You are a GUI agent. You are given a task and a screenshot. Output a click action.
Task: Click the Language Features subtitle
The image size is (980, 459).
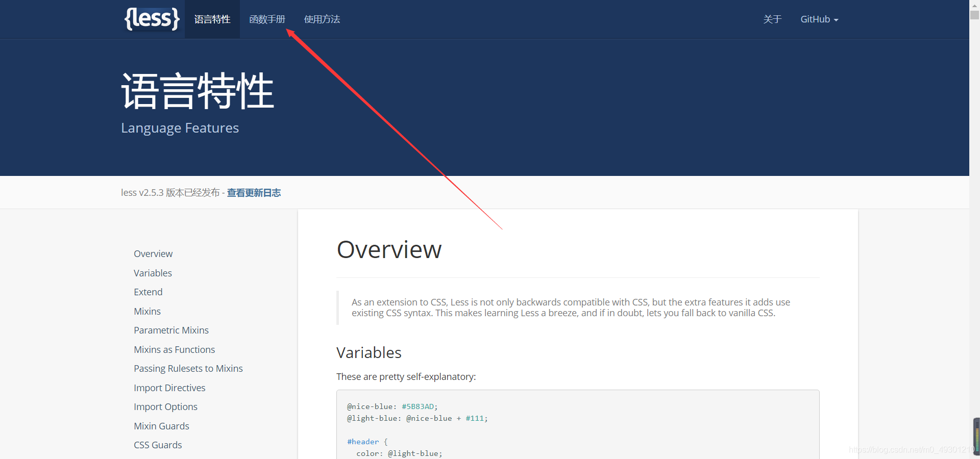180,127
